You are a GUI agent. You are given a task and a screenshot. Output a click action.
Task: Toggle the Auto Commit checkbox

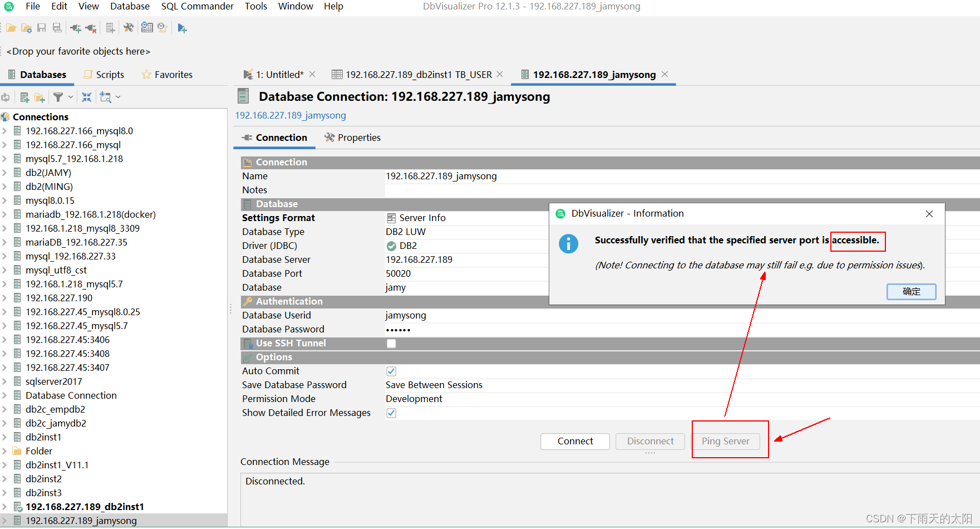point(391,371)
